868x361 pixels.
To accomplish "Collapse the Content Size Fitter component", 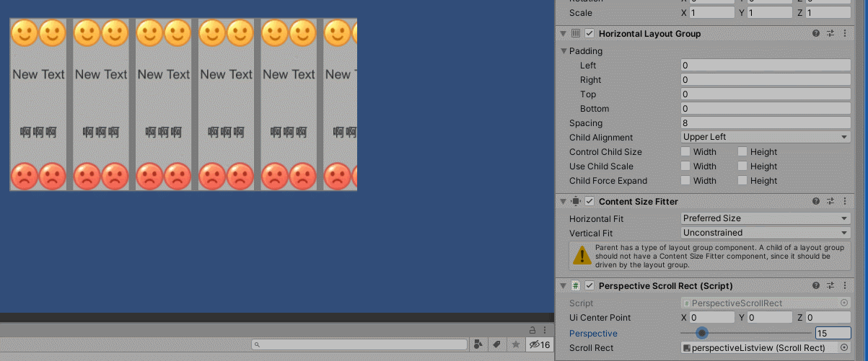I will pyautogui.click(x=564, y=202).
